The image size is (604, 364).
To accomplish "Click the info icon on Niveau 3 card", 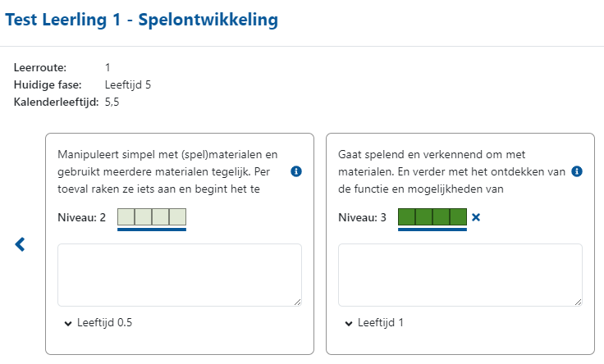I will [x=577, y=171].
